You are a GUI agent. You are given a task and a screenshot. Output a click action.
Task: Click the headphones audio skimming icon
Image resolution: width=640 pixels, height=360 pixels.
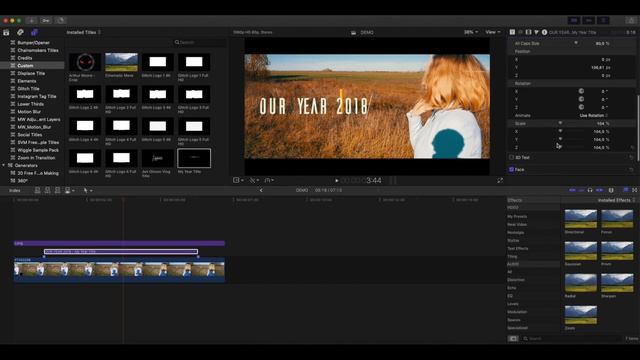(590, 190)
